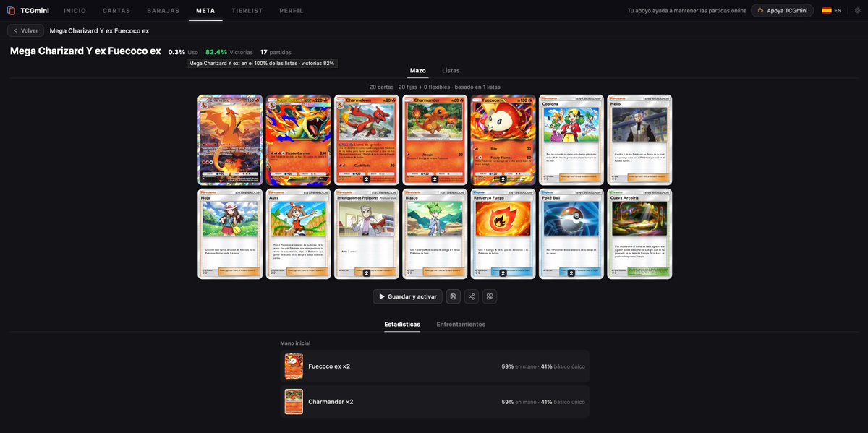The width and height of the screenshot is (868, 433).
Task: Click the save disk icon button
Action: [453, 296]
